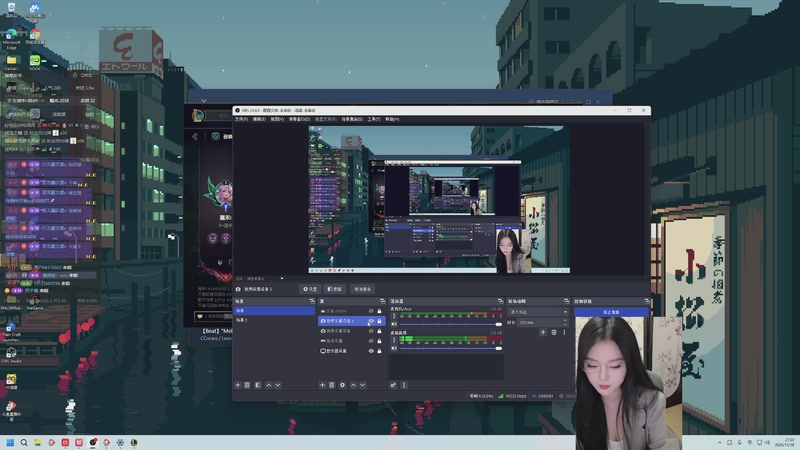Move the selected scene down
This screenshot has height=450, width=800.
tap(278, 385)
